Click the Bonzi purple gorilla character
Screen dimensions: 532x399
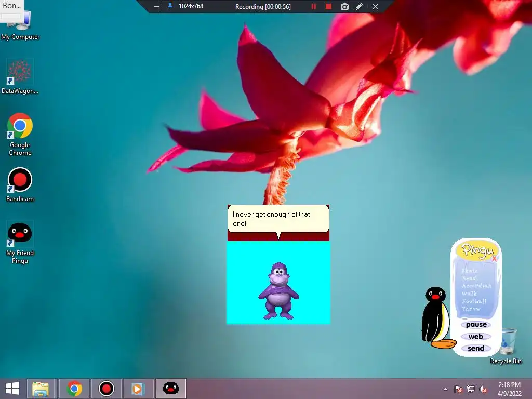click(278, 291)
